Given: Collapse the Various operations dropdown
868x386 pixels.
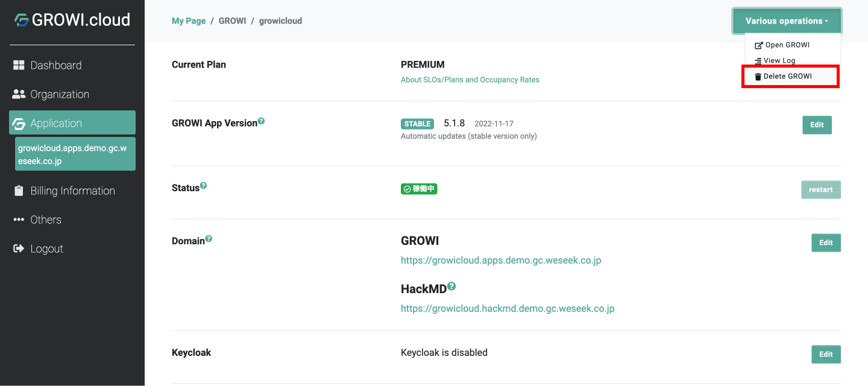Looking at the screenshot, I should point(787,21).
